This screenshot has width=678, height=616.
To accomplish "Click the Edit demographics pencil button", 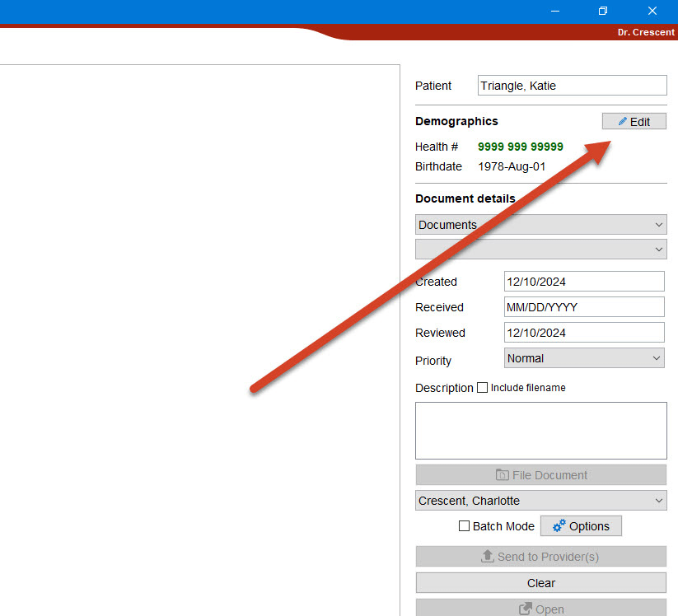I will click(634, 121).
